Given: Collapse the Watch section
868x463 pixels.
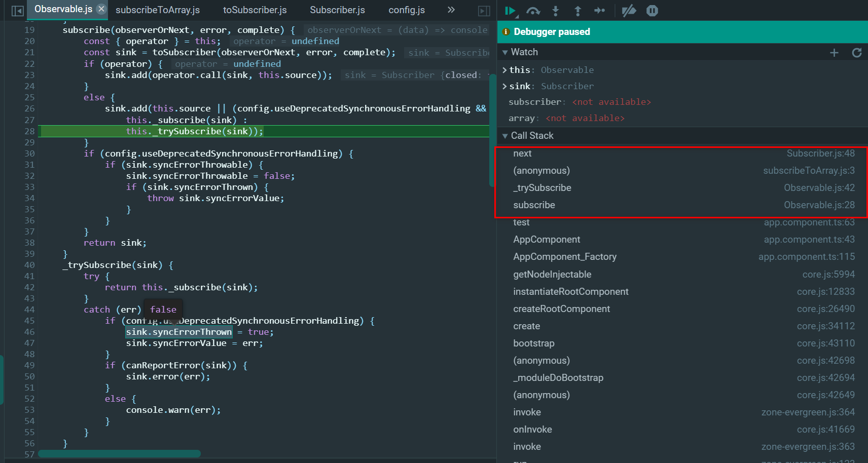Looking at the screenshot, I should [x=505, y=52].
